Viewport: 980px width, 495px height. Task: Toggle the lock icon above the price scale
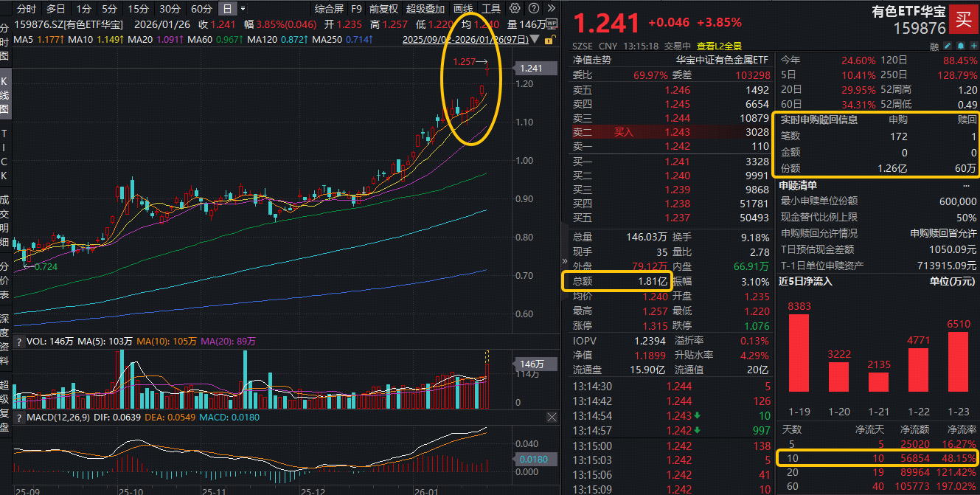click(x=549, y=40)
